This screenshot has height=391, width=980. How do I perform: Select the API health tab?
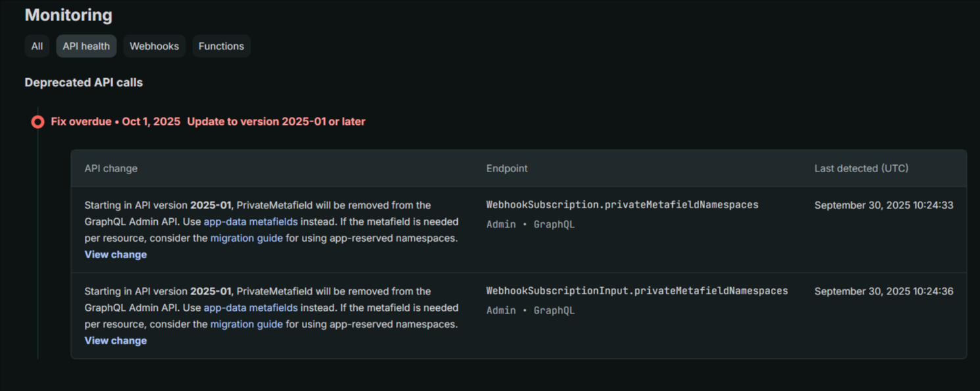(86, 46)
